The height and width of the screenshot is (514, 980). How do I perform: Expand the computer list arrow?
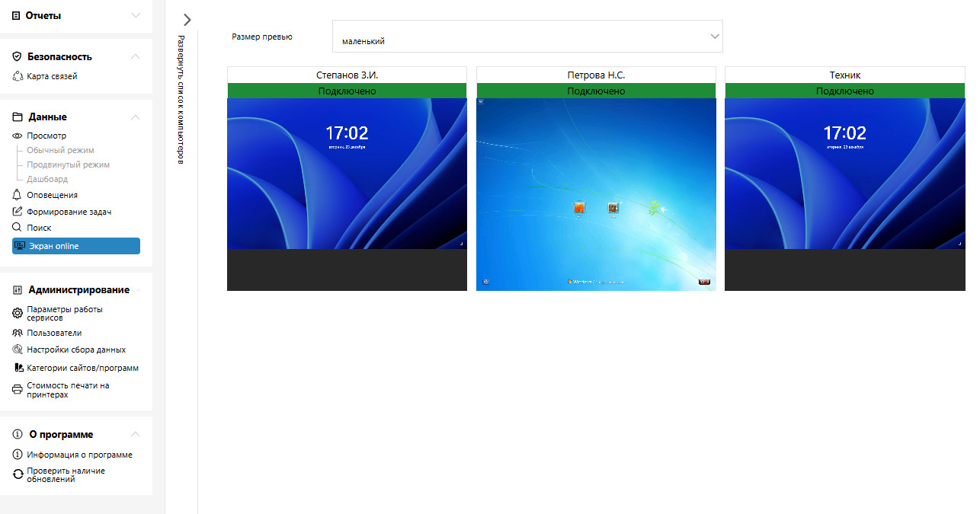187,20
